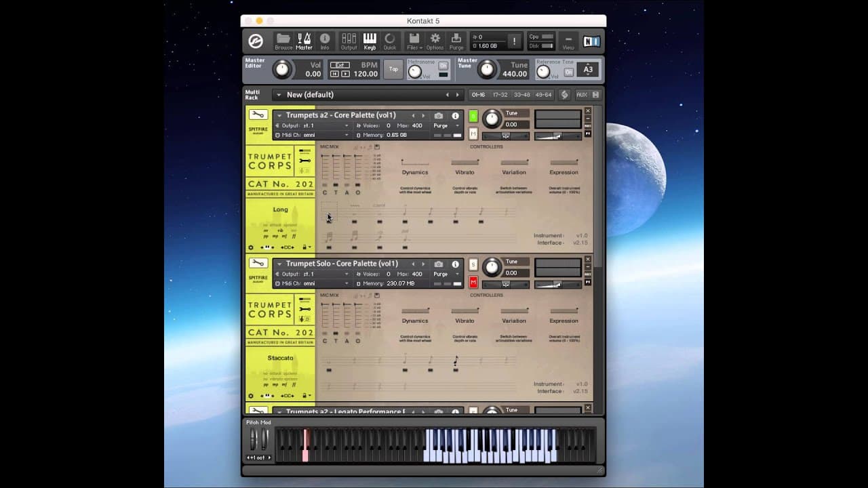The image size is (868, 488).
Task: Open the Trumpets a2 Core Palette settings cog
Action: coord(251,247)
